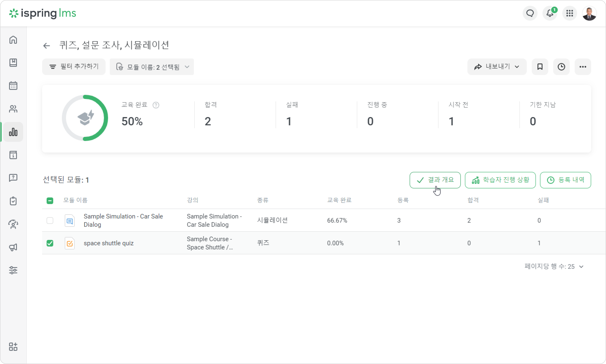
Task: Go back using the left arrow
Action: (x=47, y=46)
